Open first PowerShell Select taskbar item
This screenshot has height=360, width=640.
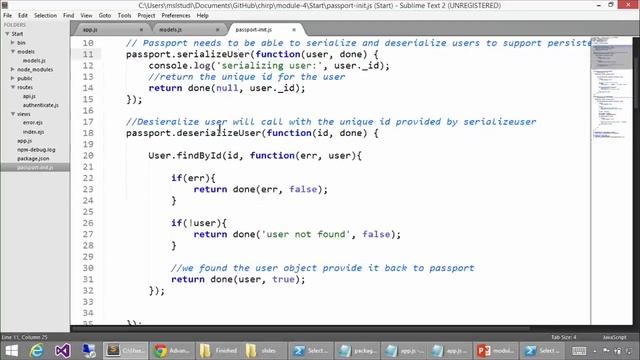[311, 351]
